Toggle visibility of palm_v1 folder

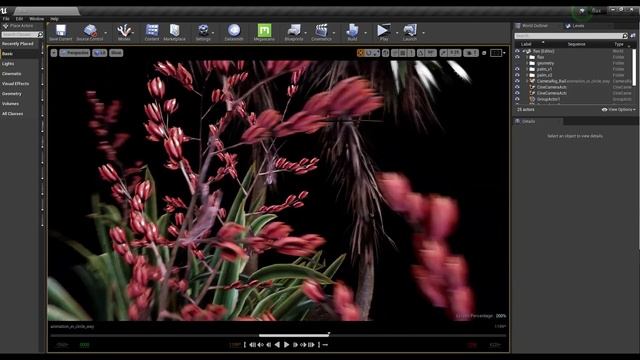[x=517, y=69]
